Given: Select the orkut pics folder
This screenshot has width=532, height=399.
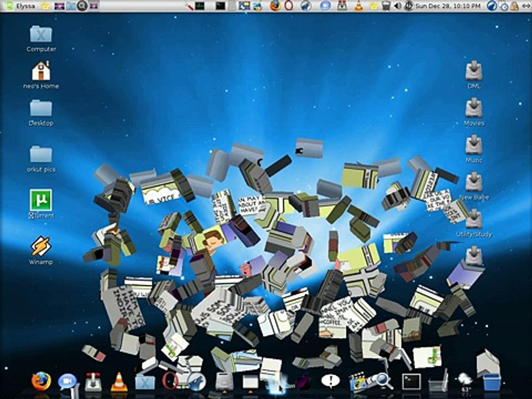Looking at the screenshot, I should (41, 159).
